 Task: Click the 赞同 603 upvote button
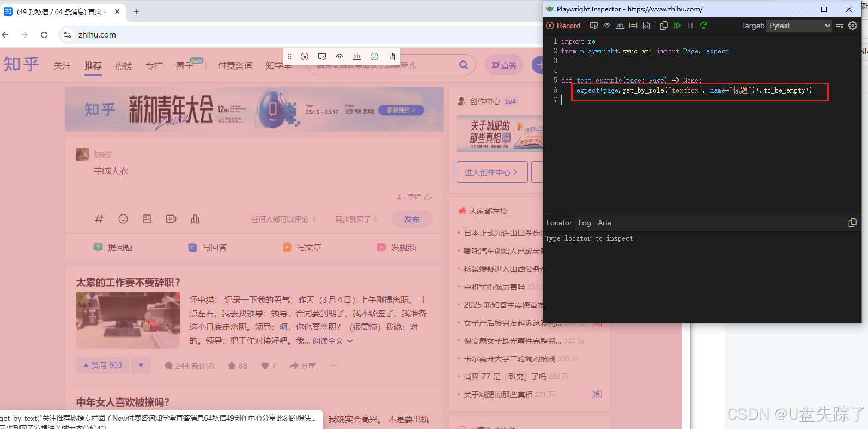pyautogui.click(x=102, y=365)
